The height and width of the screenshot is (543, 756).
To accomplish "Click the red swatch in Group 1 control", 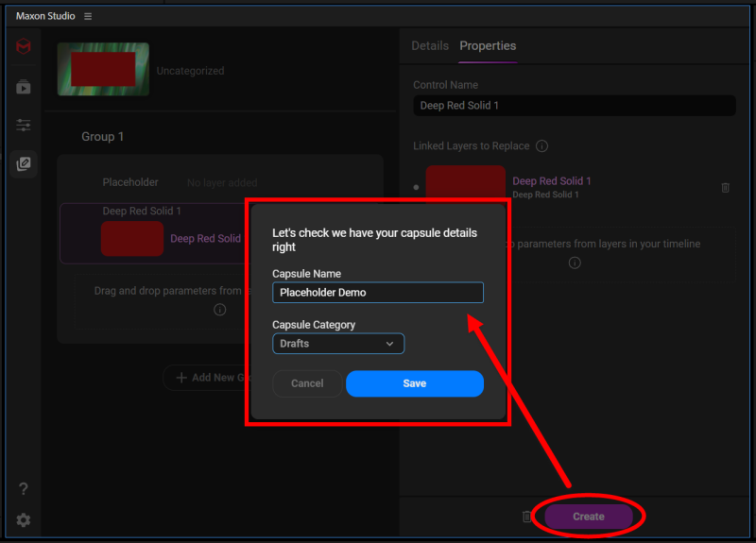I will (132, 239).
